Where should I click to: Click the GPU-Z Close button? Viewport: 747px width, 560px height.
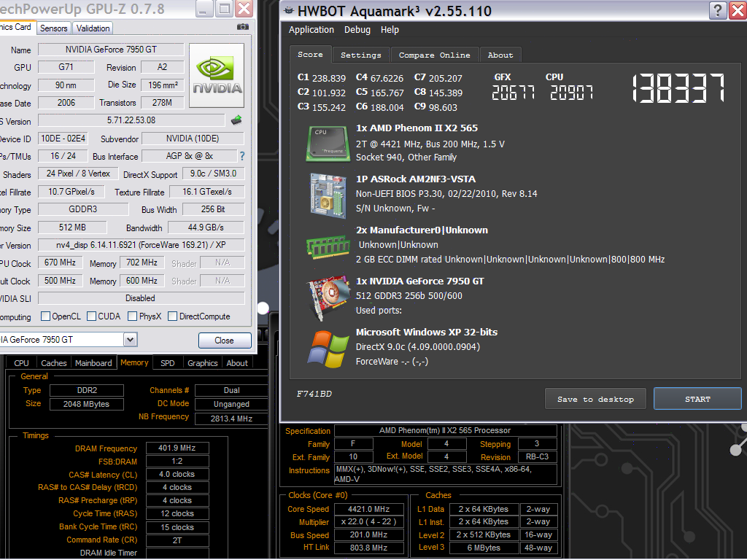(x=225, y=340)
